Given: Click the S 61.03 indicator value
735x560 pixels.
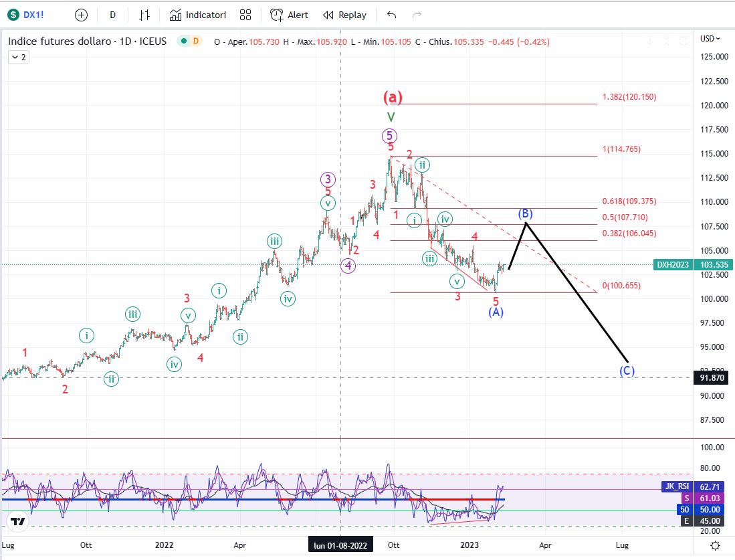Looking at the screenshot, I should click(704, 498).
